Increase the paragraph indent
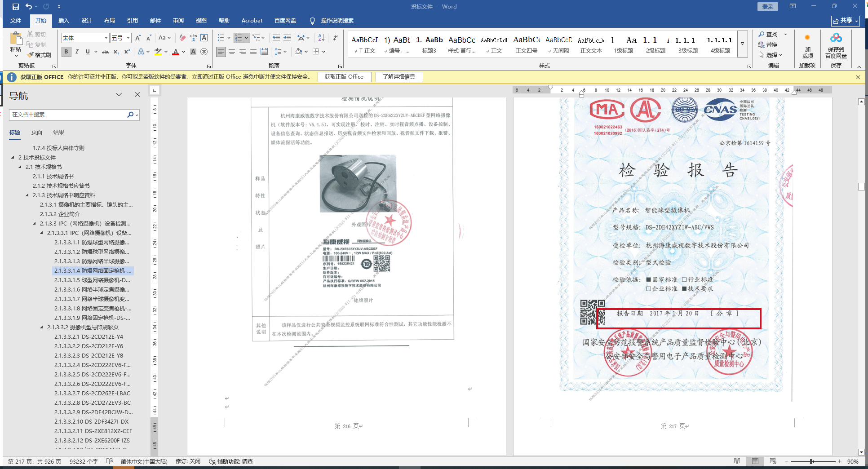Viewport: 868px width, 469px height. pyautogui.click(x=287, y=38)
